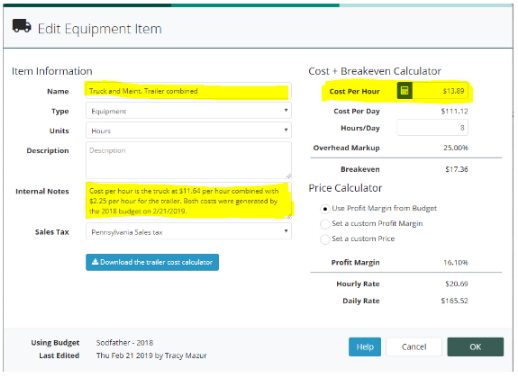Select Set a custom Profit Margin

coord(325,224)
